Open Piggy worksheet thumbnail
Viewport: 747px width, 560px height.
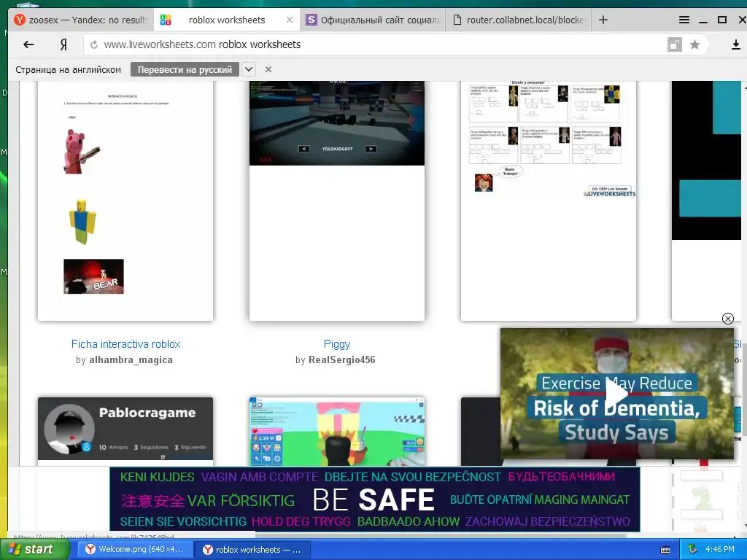337,201
